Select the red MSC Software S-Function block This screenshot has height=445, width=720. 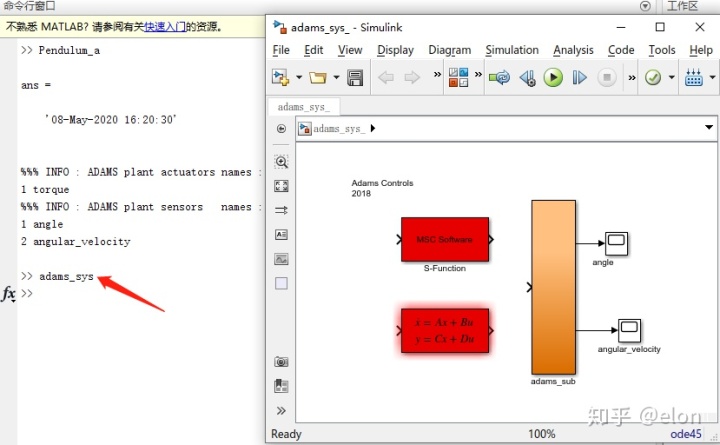click(x=444, y=240)
